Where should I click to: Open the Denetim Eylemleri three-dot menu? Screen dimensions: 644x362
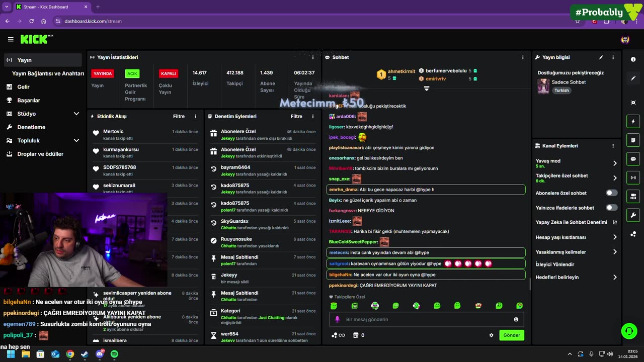click(313, 116)
